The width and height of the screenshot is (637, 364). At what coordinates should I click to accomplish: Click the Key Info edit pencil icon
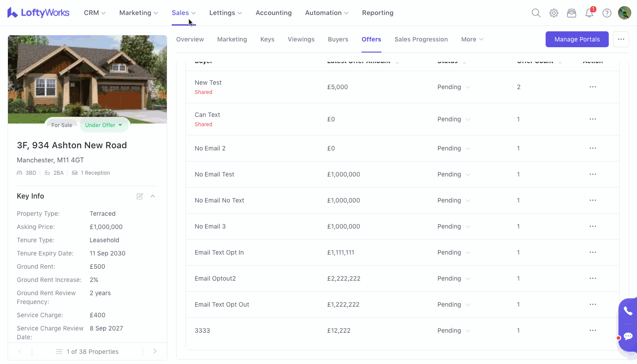[140, 196]
